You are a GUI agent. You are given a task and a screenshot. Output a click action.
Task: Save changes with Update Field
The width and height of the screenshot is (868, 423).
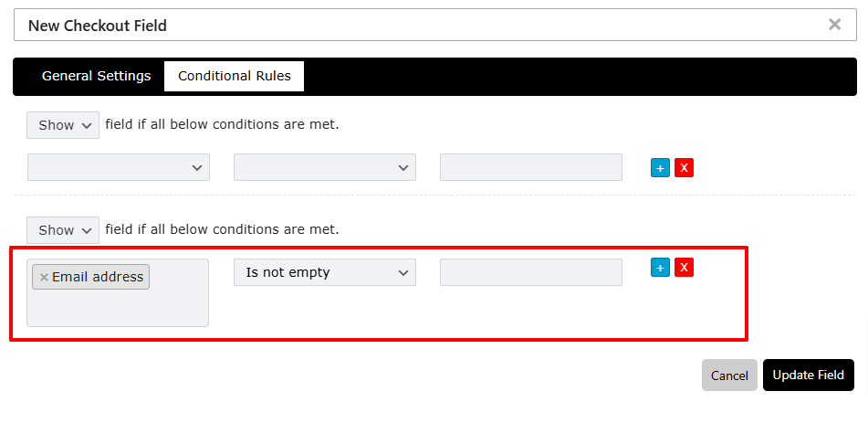[x=808, y=375]
